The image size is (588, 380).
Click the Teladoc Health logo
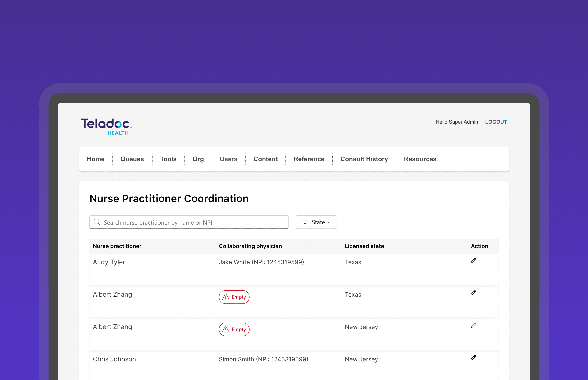click(x=106, y=127)
